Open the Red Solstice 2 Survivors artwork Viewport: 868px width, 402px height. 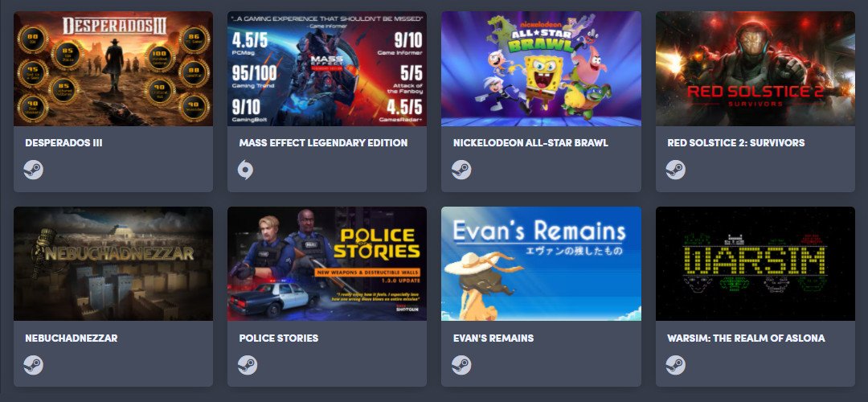pyautogui.click(x=755, y=68)
